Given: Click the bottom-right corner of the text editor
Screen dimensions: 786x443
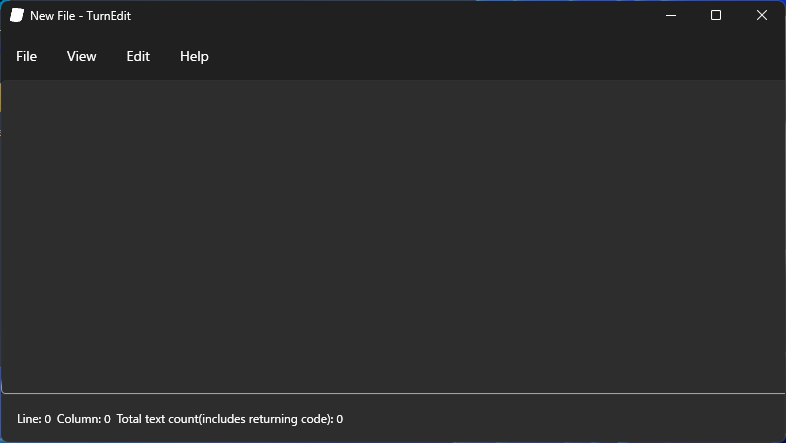Looking at the screenshot, I should tap(778, 386).
